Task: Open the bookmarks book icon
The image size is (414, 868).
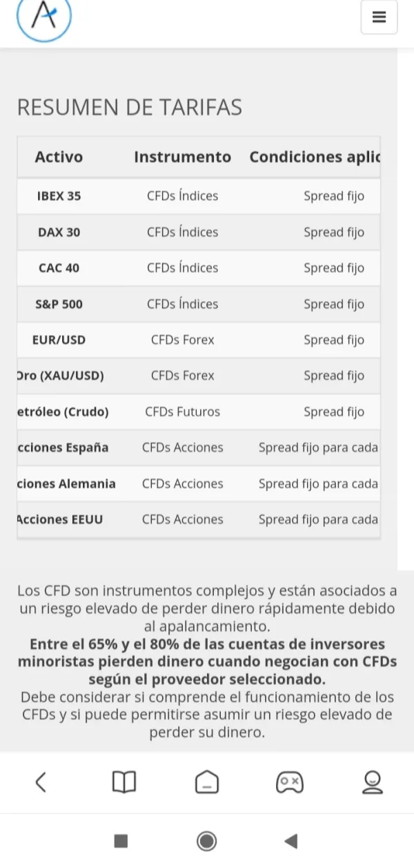Action: point(124,782)
